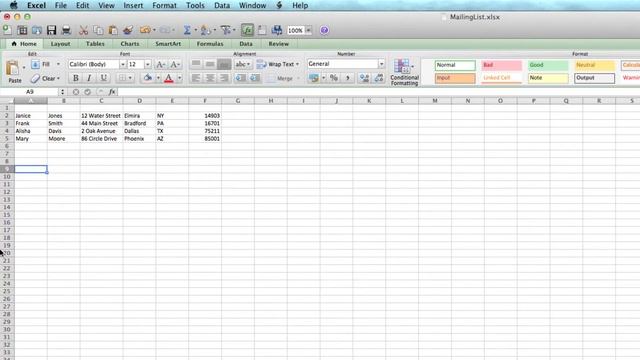Viewport: 640px width, 360px height.
Task: Expand the font color dropdown arrow
Action: click(x=179, y=78)
